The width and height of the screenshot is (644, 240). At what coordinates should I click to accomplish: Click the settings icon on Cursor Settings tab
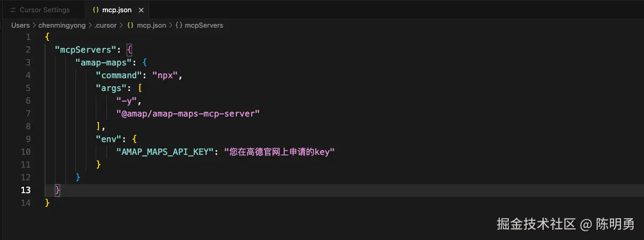click(13, 10)
